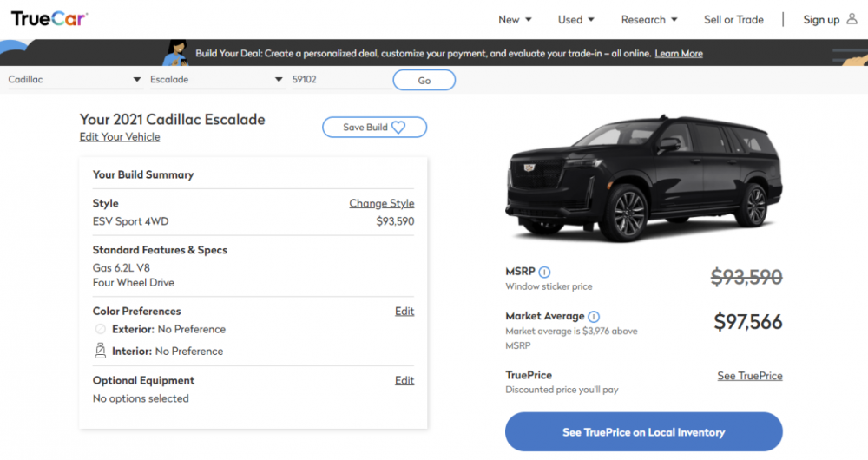
Task: Click the Market Average info icon
Action: [594, 317]
